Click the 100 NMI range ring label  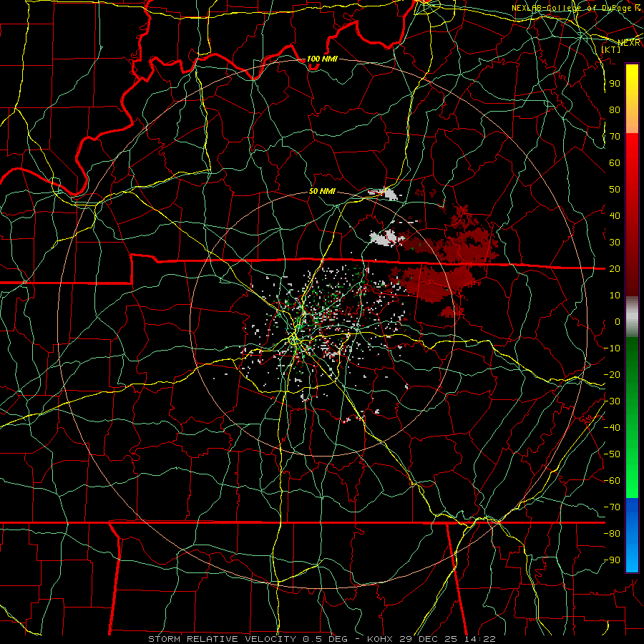[x=322, y=59]
